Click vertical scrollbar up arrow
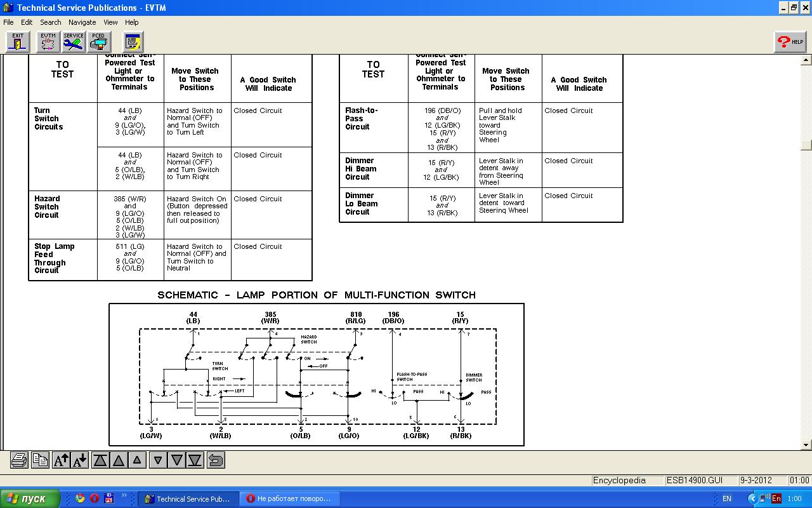Image resolution: width=812 pixels, height=508 pixels. tap(806, 60)
